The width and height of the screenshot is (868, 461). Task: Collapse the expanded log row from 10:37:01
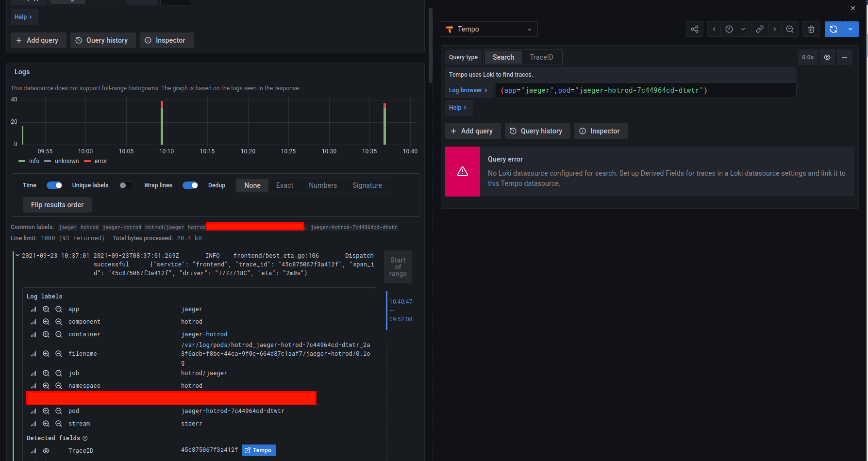click(17, 255)
